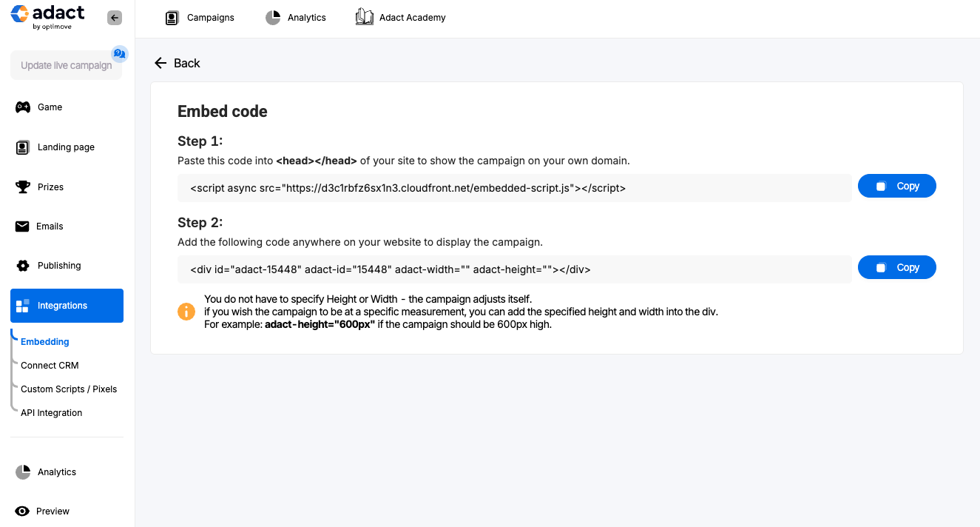The height and width of the screenshot is (527, 980).
Task: Open Campaigns in the top navigation
Action: (x=200, y=18)
